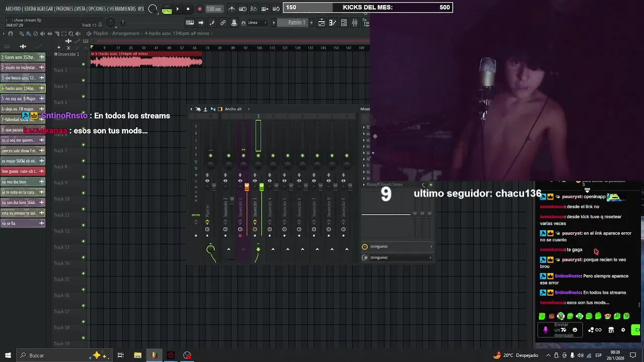Open the ARCHIVO menu
Image resolution: width=644 pixels, height=362 pixels.
coord(13,9)
